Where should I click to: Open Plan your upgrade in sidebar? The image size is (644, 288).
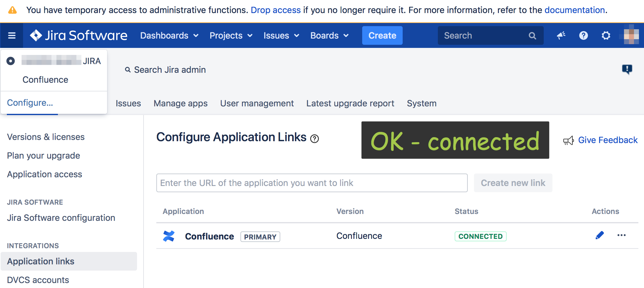click(x=44, y=156)
